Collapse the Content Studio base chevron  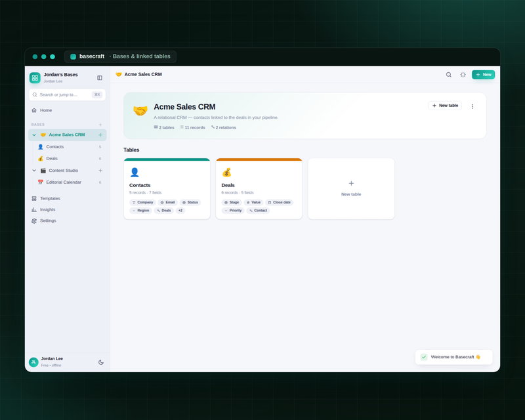point(34,171)
